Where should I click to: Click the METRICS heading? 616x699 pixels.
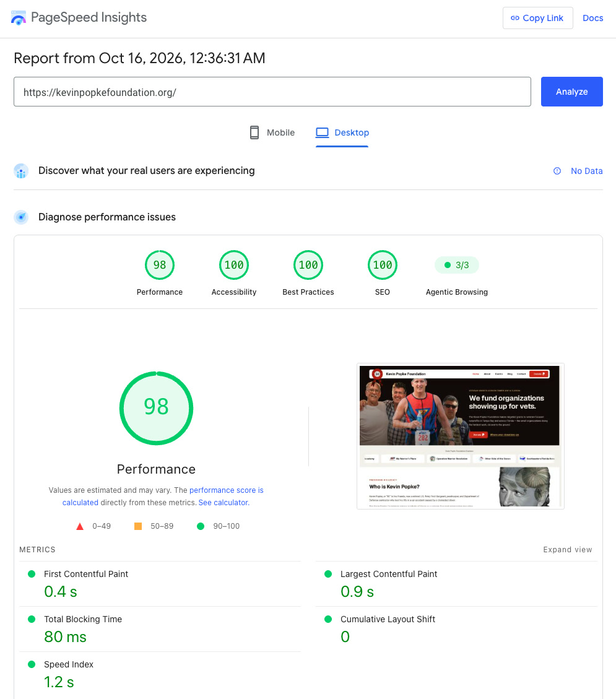point(37,550)
